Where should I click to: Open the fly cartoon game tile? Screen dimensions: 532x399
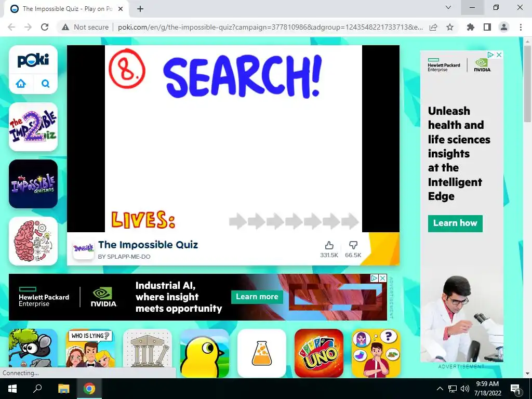33,353
